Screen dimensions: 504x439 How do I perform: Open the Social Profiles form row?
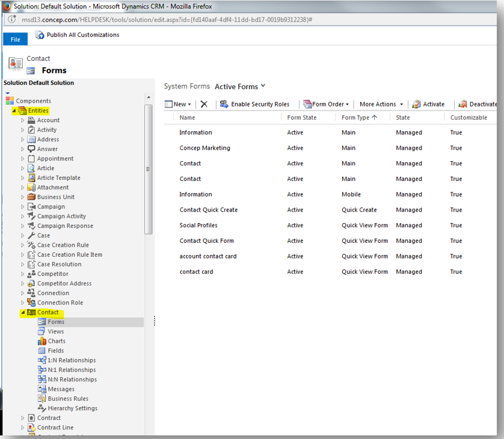pyautogui.click(x=330, y=226)
